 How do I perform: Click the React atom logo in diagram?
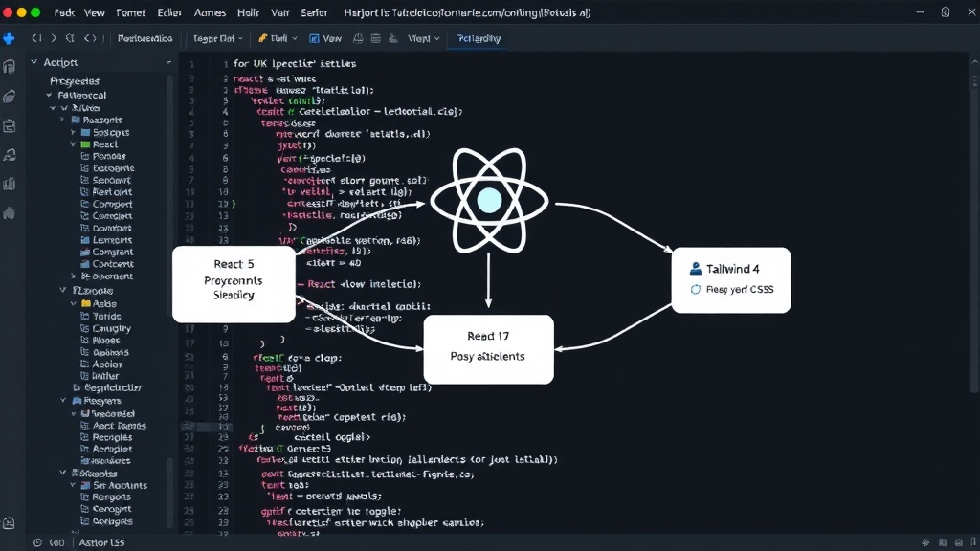point(489,201)
